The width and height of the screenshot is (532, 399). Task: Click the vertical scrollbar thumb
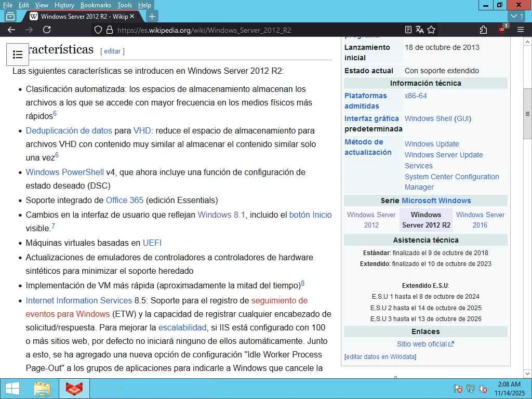pyautogui.click(x=527, y=114)
